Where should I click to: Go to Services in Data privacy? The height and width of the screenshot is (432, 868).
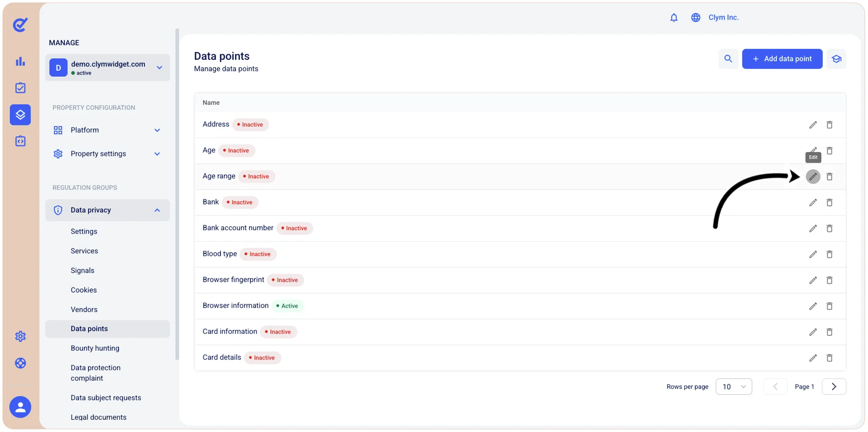click(84, 251)
